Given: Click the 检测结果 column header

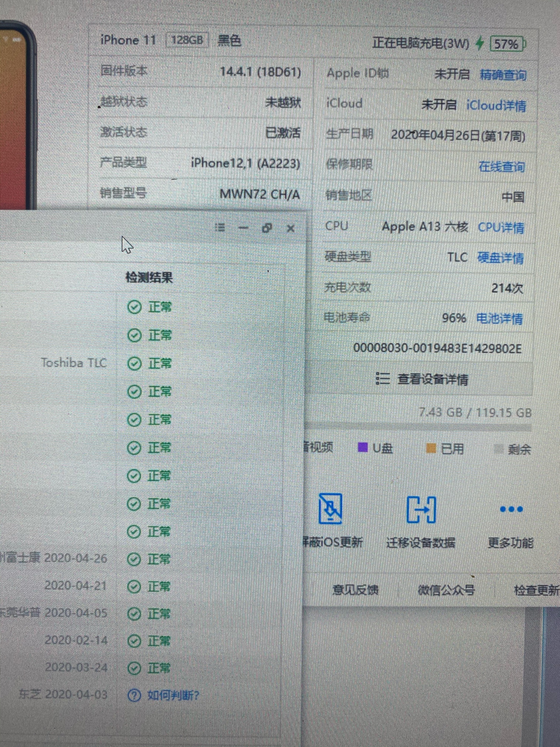Looking at the screenshot, I should tap(149, 277).
